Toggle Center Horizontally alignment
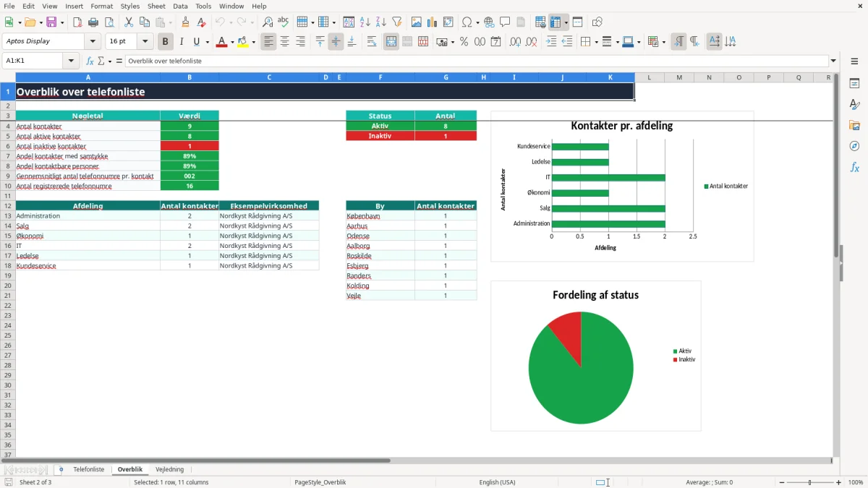 (285, 42)
